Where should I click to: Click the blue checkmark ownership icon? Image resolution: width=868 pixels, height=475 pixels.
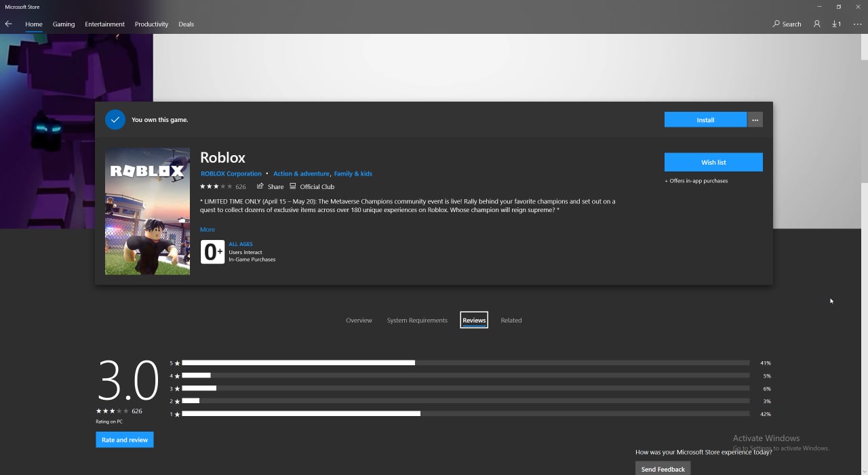coord(115,119)
